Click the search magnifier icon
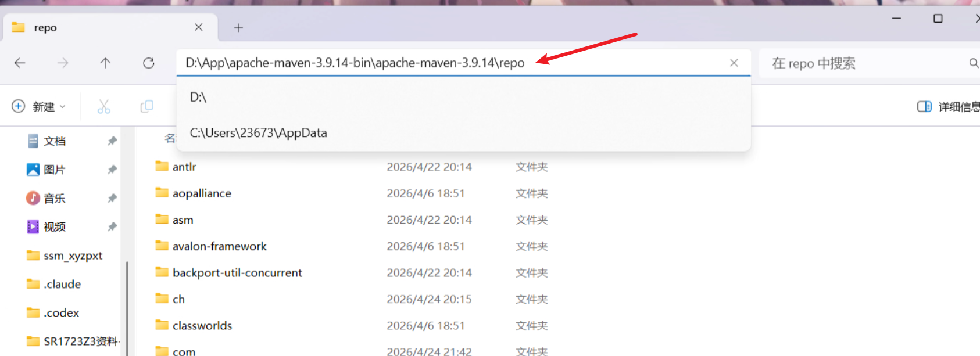980x356 pixels. click(x=973, y=63)
